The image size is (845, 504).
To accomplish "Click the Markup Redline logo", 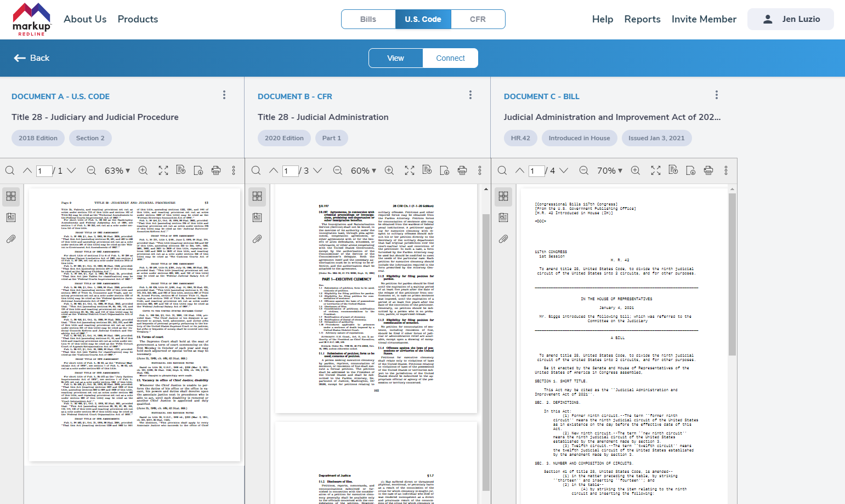I will pos(32,19).
